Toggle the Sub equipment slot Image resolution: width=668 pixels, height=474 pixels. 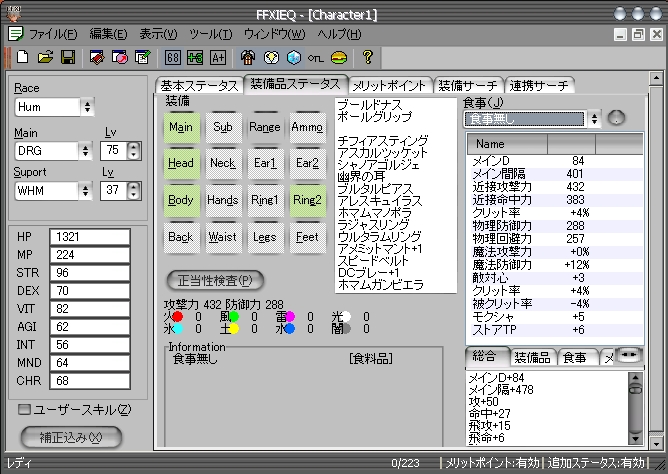point(223,127)
